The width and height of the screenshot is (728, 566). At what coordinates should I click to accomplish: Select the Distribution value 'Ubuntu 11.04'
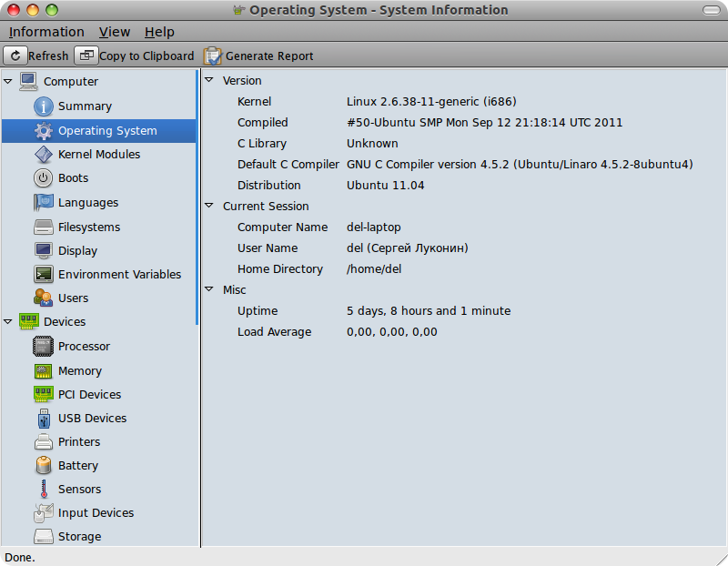385,186
